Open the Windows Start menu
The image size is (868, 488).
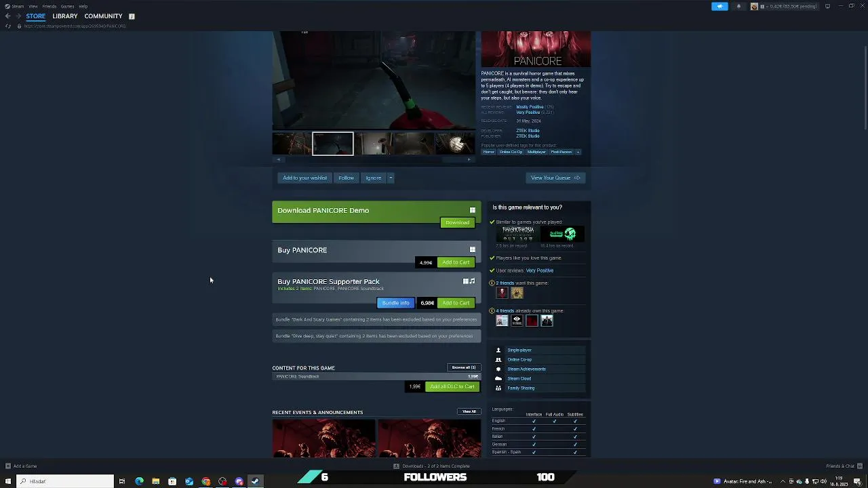tap(8, 481)
